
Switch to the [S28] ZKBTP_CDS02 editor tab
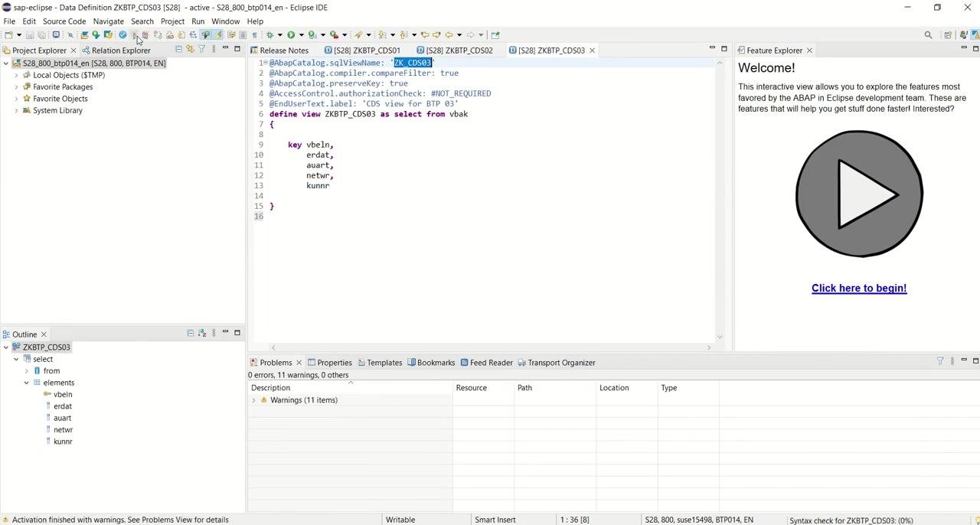click(x=455, y=51)
